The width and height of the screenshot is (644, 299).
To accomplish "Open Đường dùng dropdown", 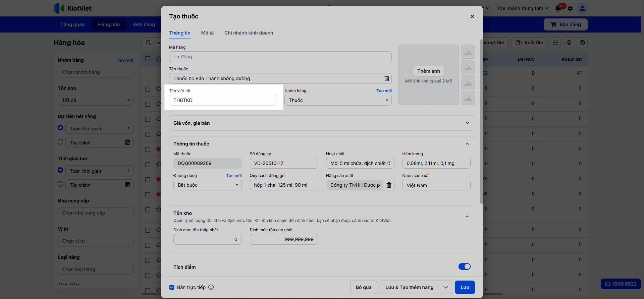I will click(x=207, y=185).
